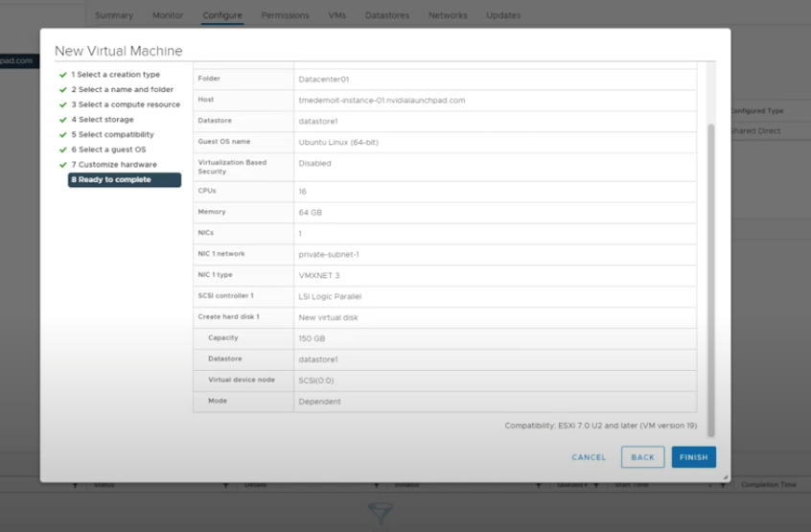This screenshot has width=811, height=532.
Task: Click the green checkmark beside Select a guest OS
Action: pos(63,150)
